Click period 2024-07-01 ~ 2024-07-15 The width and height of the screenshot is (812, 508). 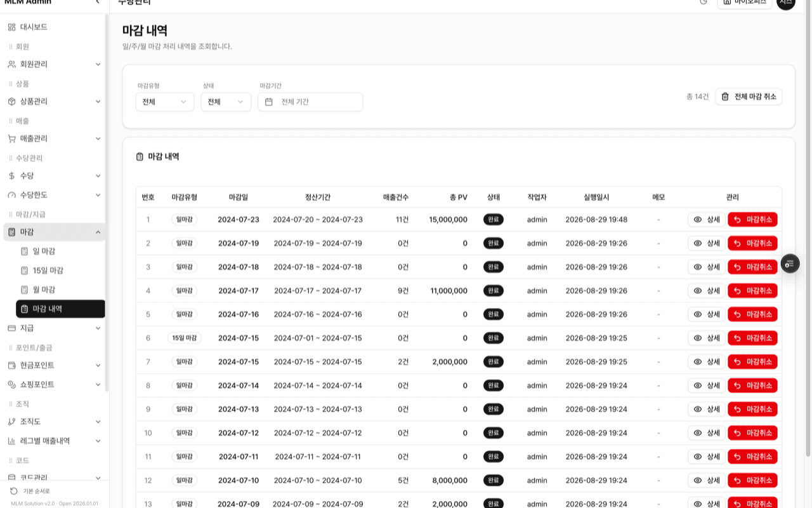coord(318,338)
